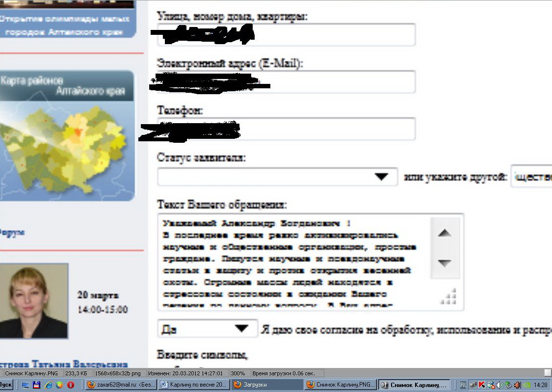Screen dimensions: 552x392
Task: Click the Chrome quick launch icon
Action: click(59, 385)
